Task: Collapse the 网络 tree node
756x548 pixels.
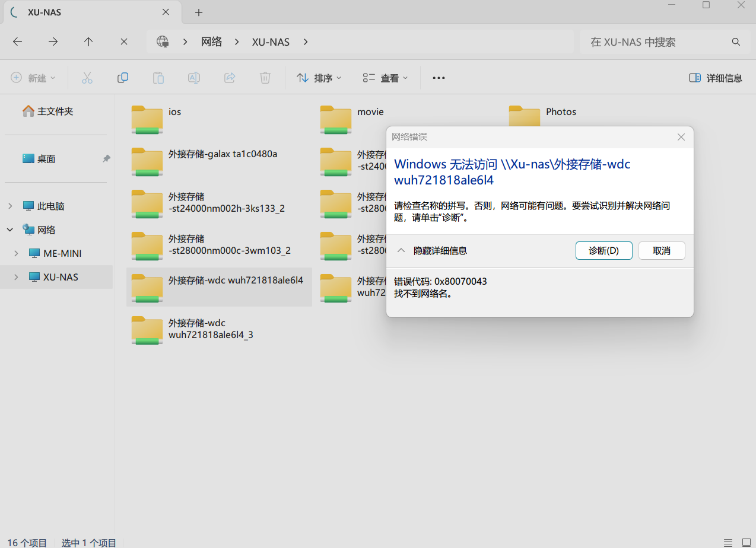Action: tap(10, 230)
